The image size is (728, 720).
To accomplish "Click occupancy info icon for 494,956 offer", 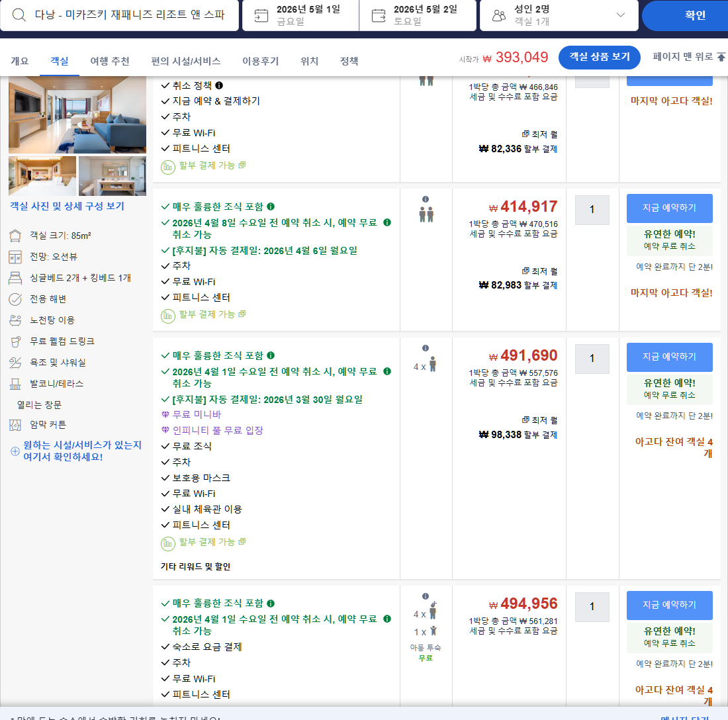I will pyautogui.click(x=426, y=596).
